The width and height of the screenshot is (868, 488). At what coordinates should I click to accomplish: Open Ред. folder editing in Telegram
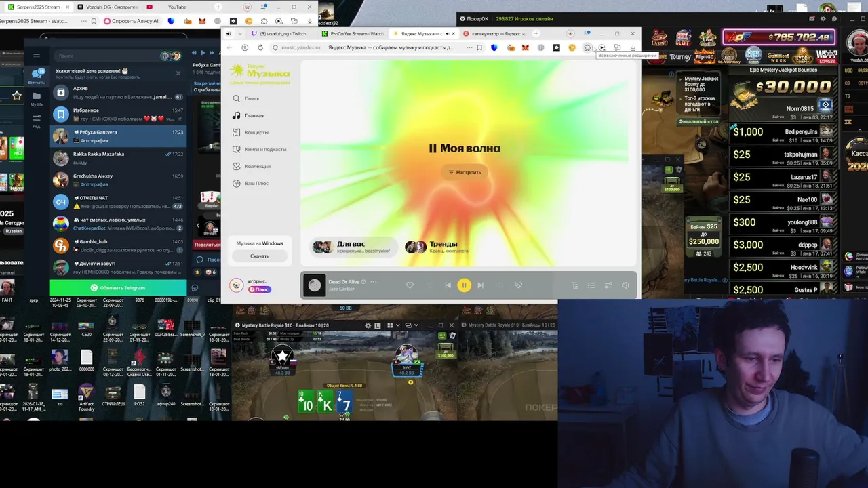point(37,121)
